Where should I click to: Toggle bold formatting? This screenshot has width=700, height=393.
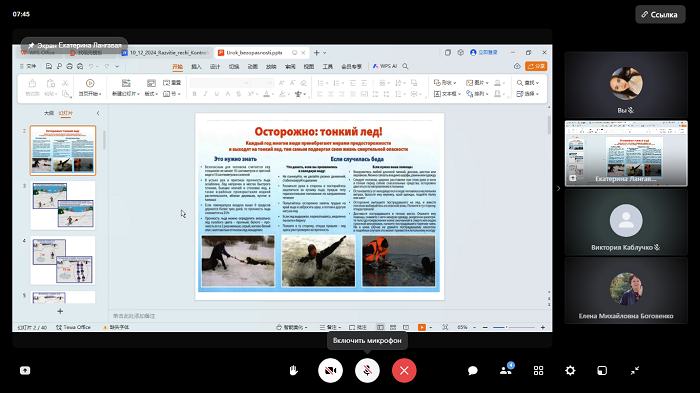tap(194, 94)
